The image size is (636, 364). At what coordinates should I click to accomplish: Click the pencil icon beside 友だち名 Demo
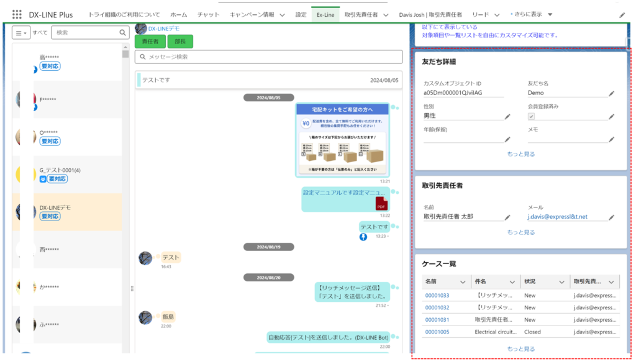click(611, 93)
